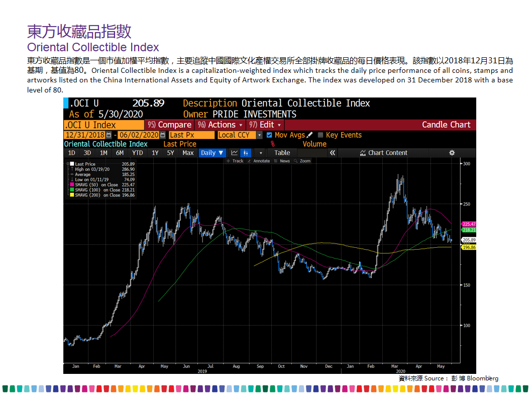Click the 300 y-axis value
Screen dimensions: 532x395
467,163
